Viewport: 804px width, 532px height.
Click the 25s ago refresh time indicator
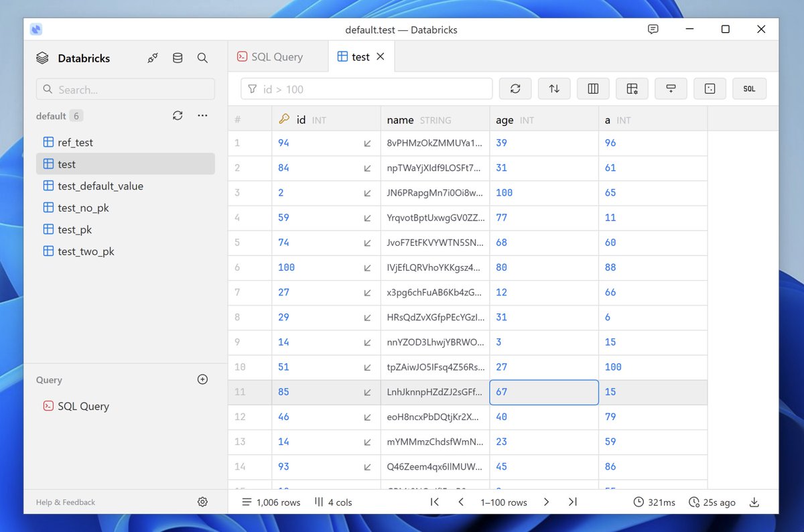(712, 502)
